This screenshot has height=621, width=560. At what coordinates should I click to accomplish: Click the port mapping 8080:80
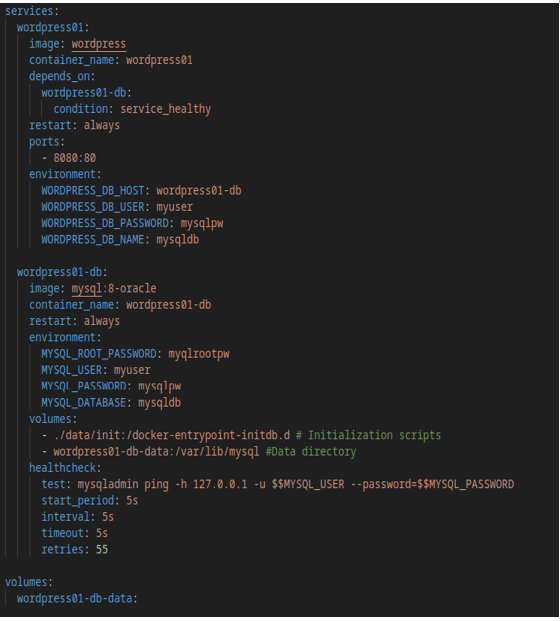point(74,158)
